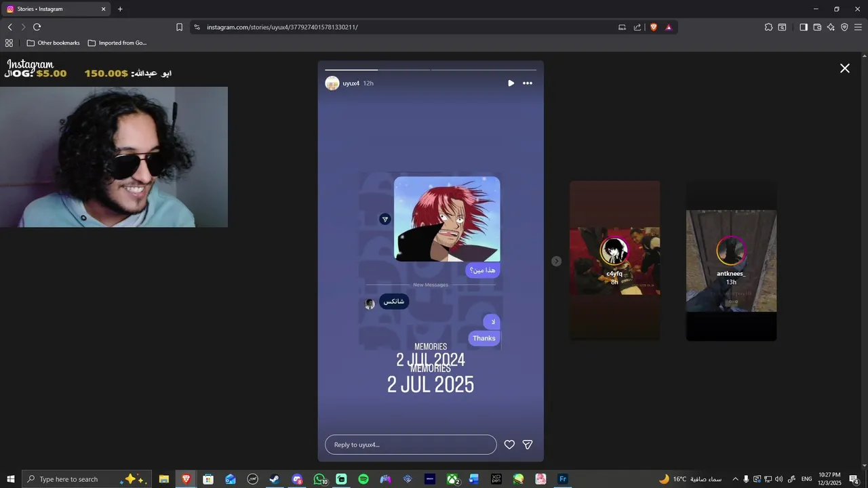The image size is (868, 488).
Task: Open antknees_ story preview
Action: 731,261
